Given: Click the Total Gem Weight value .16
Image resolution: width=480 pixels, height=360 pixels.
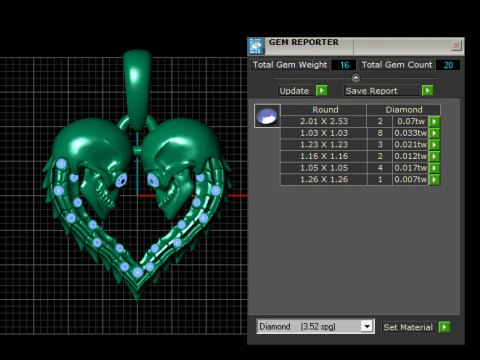Looking at the screenshot, I should (x=344, y=65).
